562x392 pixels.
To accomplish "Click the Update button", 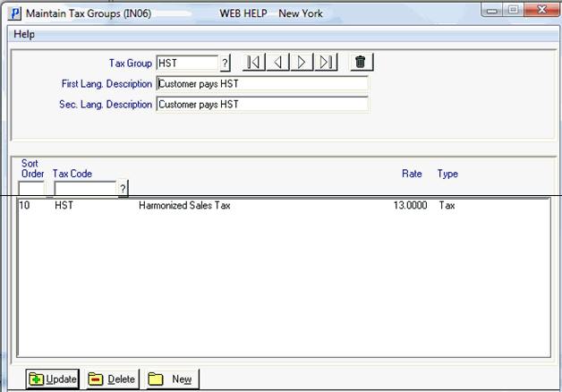I will [x=53, y=379].
